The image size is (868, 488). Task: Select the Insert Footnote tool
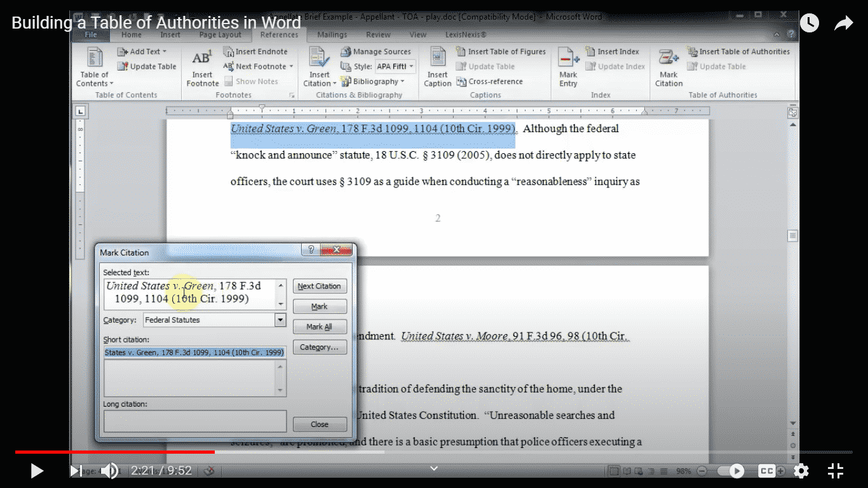tap(202, 66)
